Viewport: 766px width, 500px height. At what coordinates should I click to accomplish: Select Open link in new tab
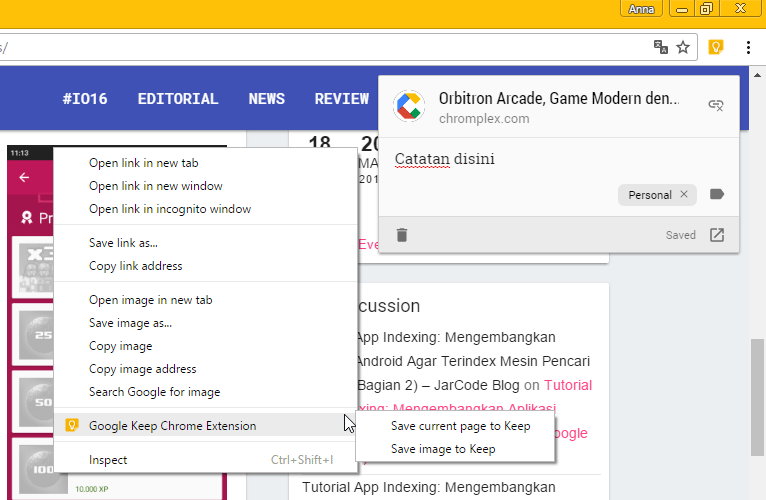(205, 163)
